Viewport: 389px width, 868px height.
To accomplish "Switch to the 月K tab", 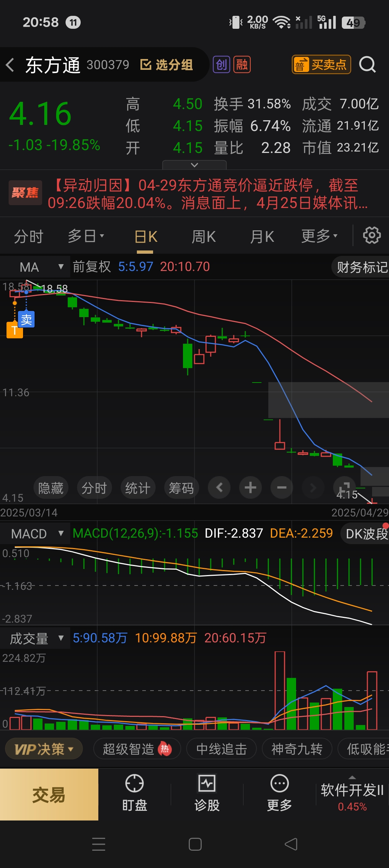I will (262, 237).
